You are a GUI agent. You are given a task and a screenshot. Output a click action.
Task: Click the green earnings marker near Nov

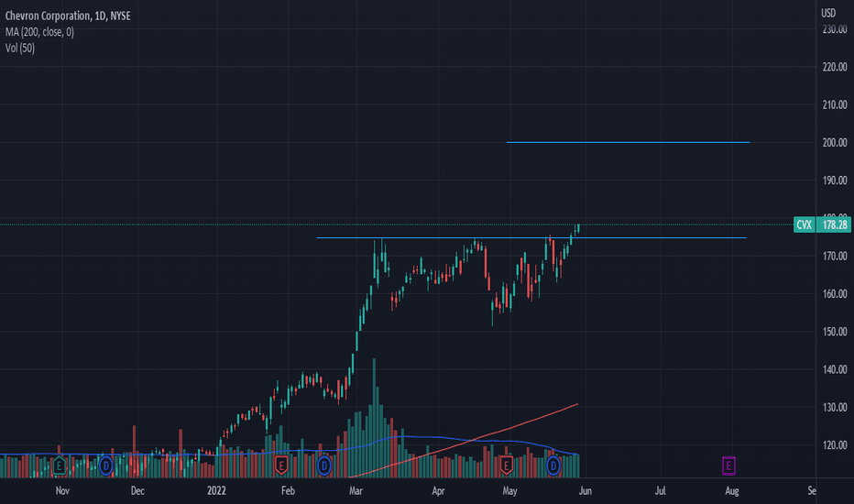coord(59,466)
